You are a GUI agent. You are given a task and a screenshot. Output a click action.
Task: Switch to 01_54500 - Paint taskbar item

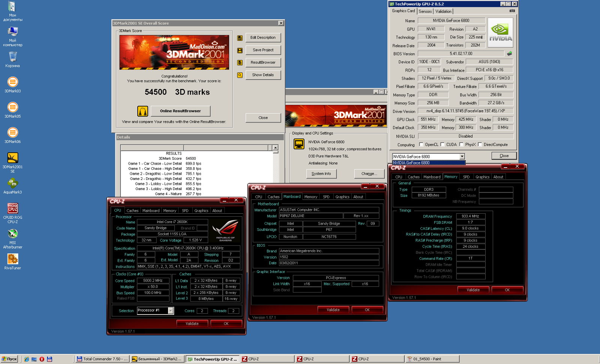pos(432,359)
